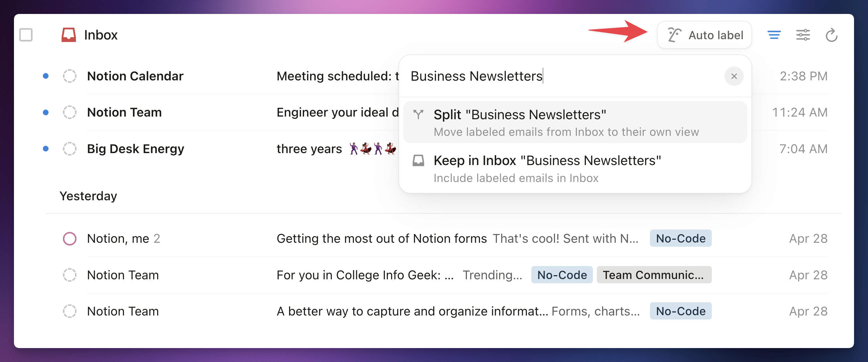Toggle the circle on Big Desk Energy email
This screenshot has width=868, height=362.
(x=70, y=149)
